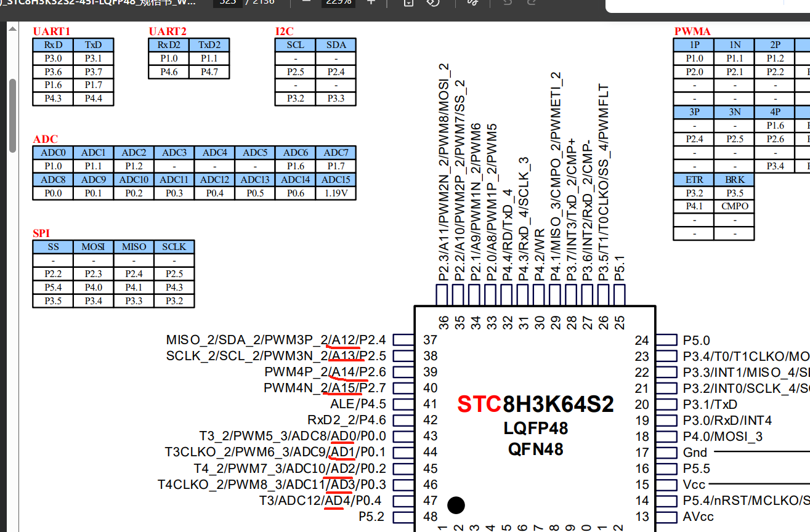The width and height of the screenshot is (810, 532).
Task: Click the P5.4 cell in SPI table
Action: click(53, 288)
